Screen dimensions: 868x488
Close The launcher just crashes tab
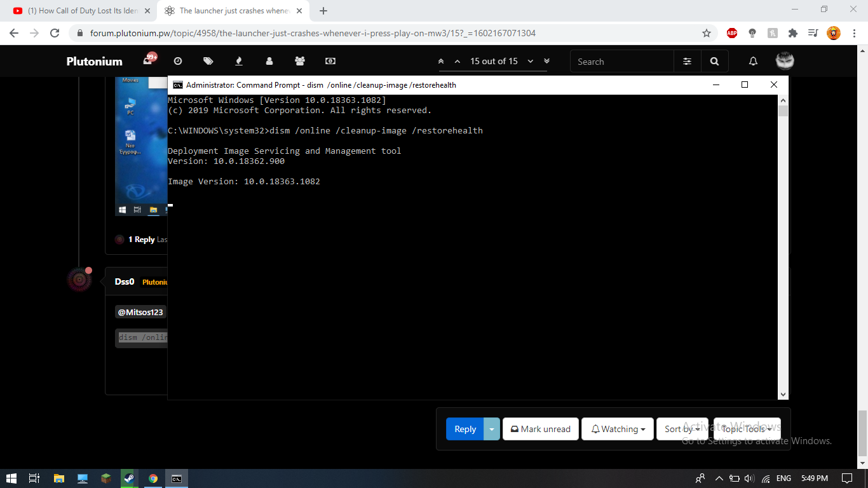click(x=299, y=11)
